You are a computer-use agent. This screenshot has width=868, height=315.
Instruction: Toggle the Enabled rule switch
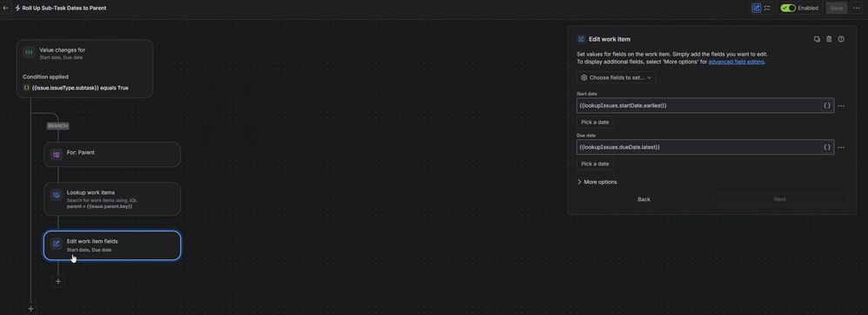(788, 8)
